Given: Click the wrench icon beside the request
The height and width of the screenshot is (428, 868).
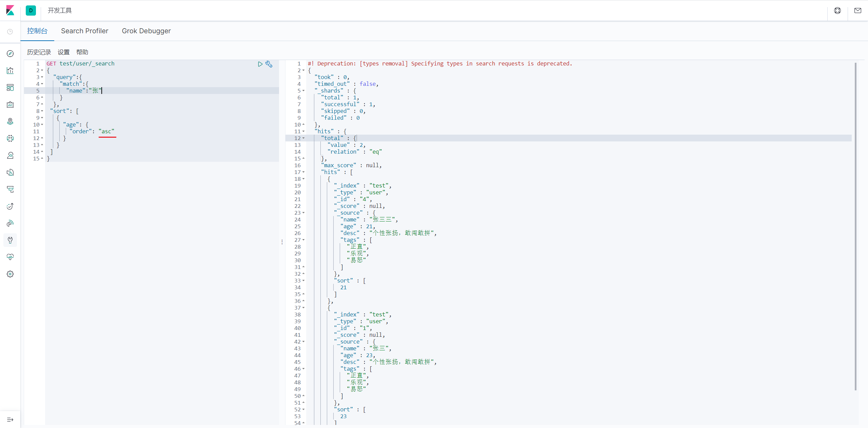Looking at the screenshot, I should [x=269, y=64].
